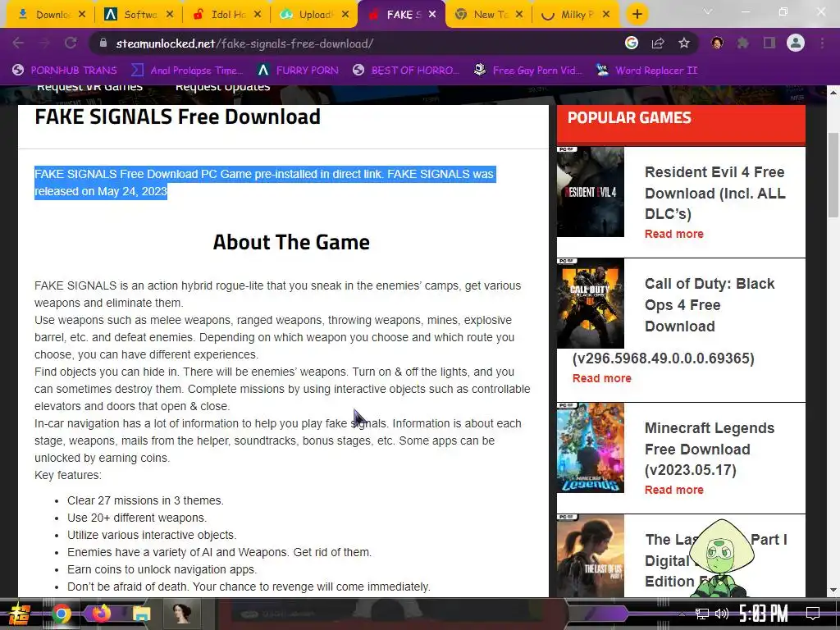Viewport: 840px width, 630px height.
Task: Click the scrollbar down arrow
Action: point(833,591)
